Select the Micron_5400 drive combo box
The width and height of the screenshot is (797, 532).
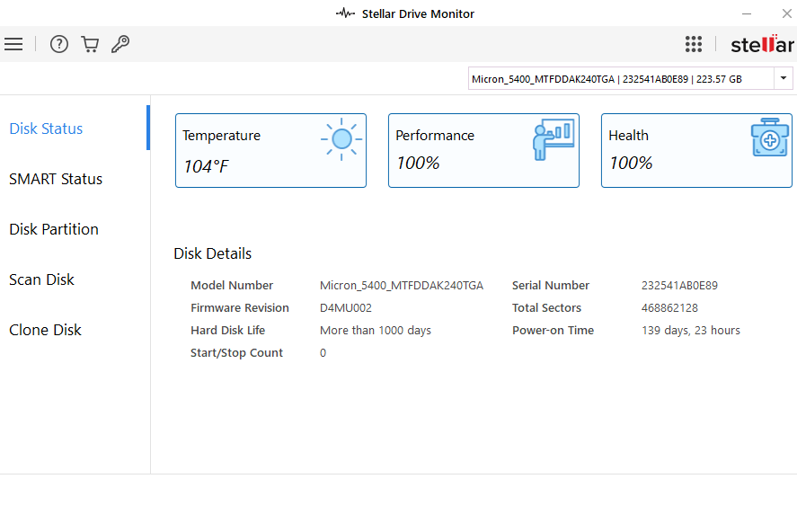coord(630,79)
